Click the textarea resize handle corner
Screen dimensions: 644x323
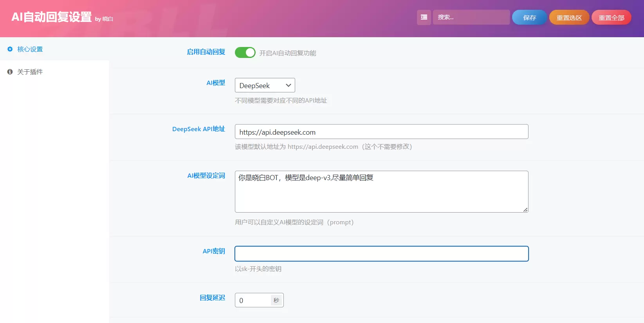525,210
